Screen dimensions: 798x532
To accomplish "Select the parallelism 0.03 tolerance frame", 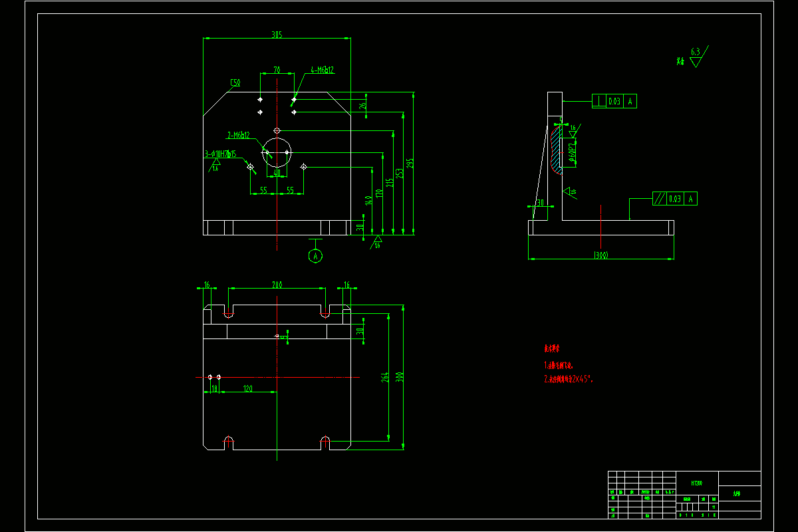I will pos(675,198).
